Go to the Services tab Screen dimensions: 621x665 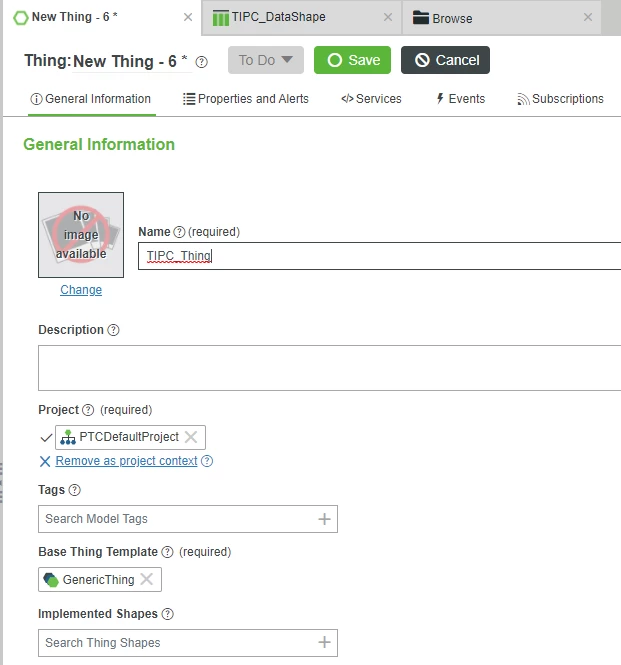click(371, 99)
